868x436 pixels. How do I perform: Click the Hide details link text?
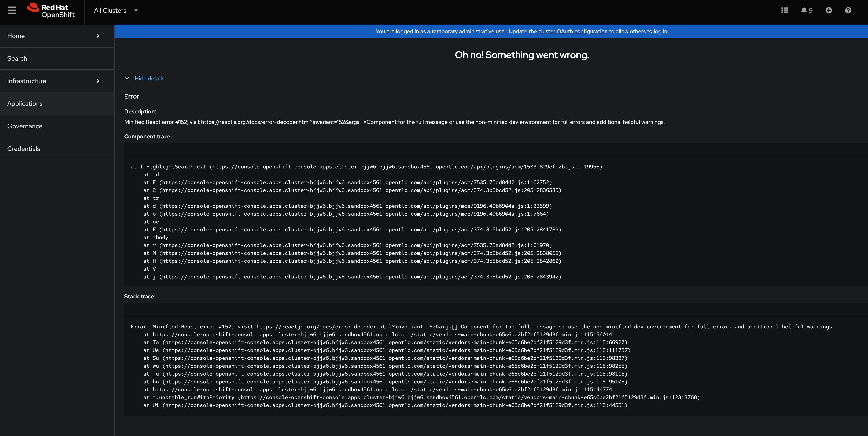click(x=149, y=78)
